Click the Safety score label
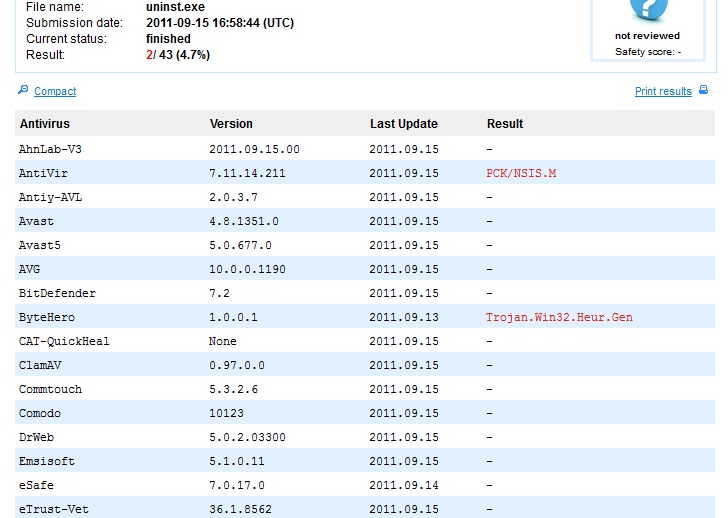This screenshot has width=728, height=518. coord(648,52)
